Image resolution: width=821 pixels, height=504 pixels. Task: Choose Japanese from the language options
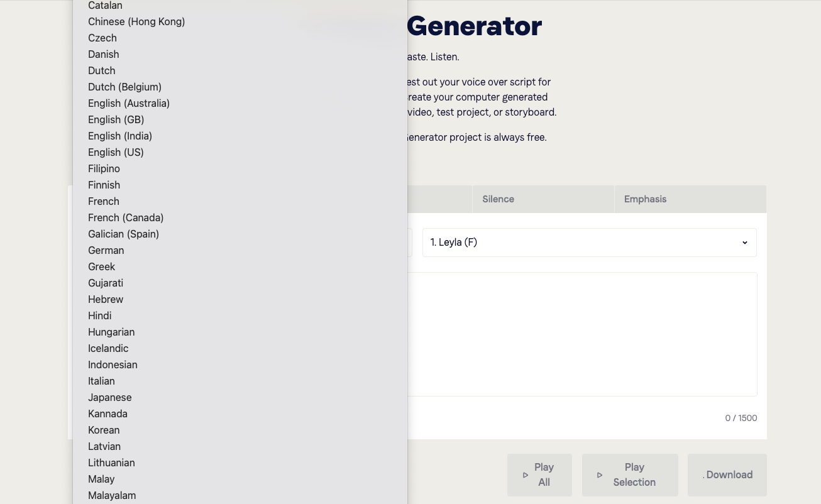(109, 397)
